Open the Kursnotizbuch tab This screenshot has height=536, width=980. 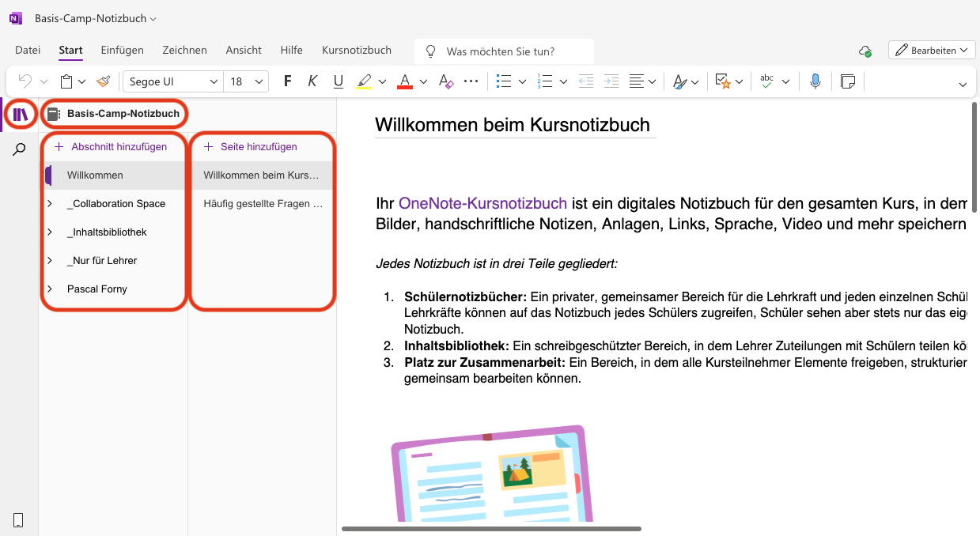tap(357, 50)
